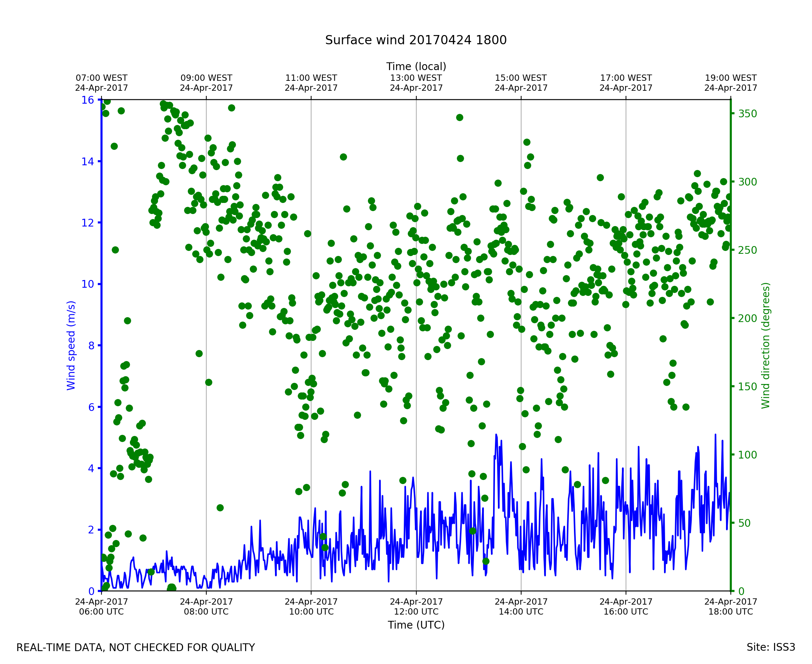The image size is (812, 664).
Task: Click the blue '4' wind speed tick
Action: point(91,468)
